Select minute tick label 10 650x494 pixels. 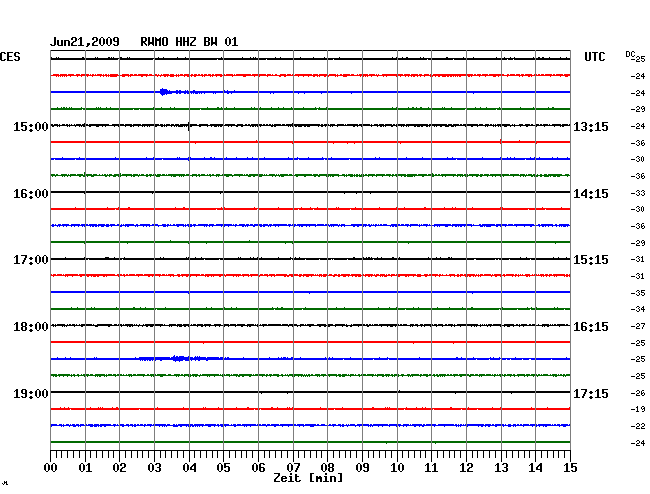point(397,468)
